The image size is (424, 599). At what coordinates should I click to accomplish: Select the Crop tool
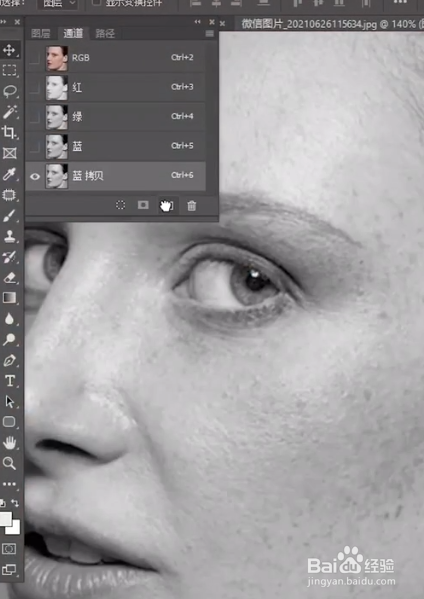coord(9,133)
